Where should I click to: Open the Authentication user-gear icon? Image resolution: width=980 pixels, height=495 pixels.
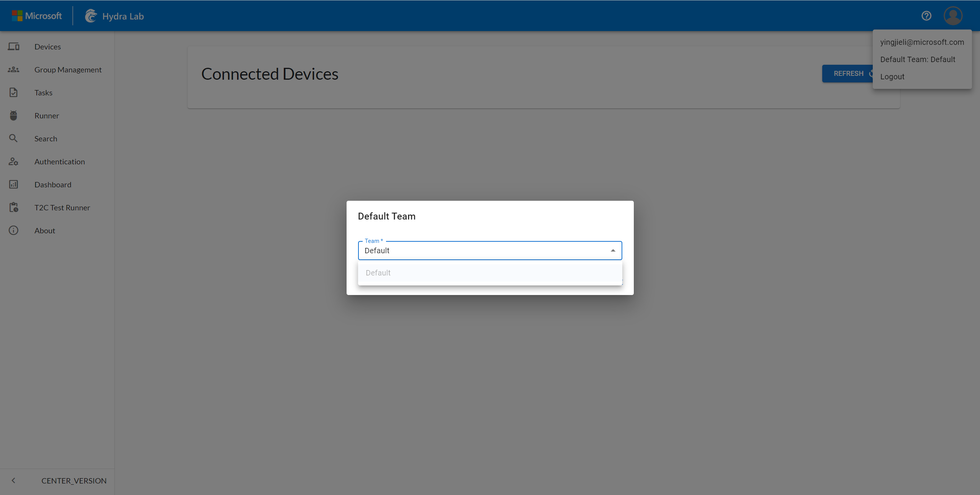click(14, 162)
